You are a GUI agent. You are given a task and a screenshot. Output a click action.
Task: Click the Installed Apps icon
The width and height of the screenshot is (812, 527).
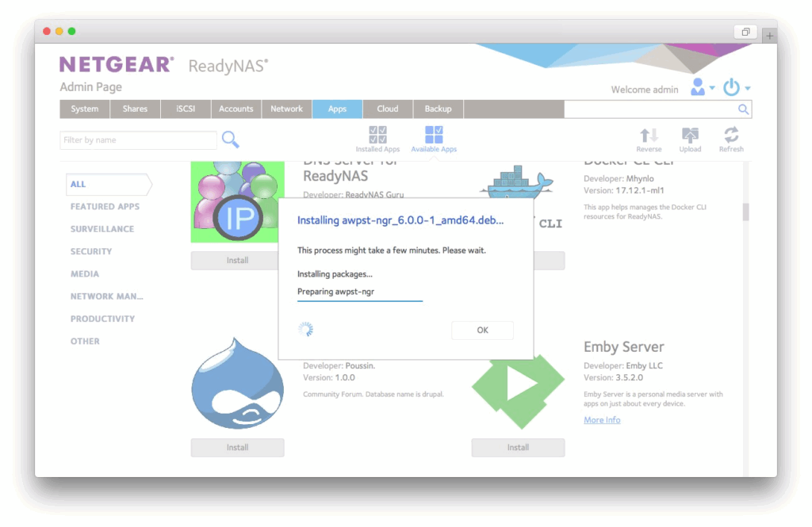377,135
